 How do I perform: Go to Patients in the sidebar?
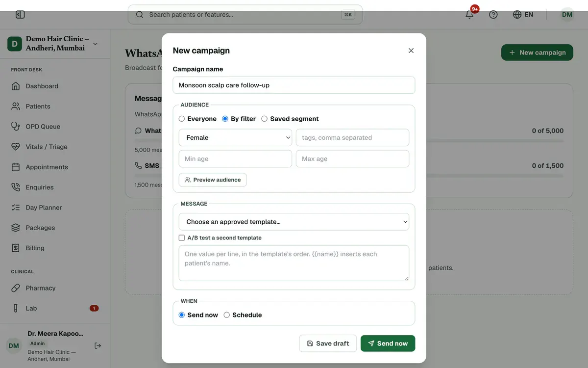[55, 106]
